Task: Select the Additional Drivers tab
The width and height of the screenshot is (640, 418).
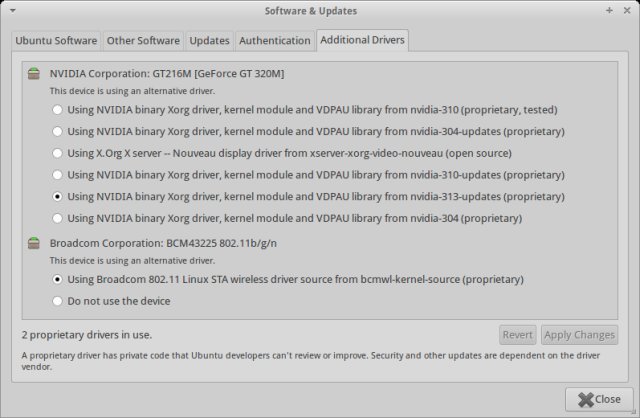Action: coord(362,40)
